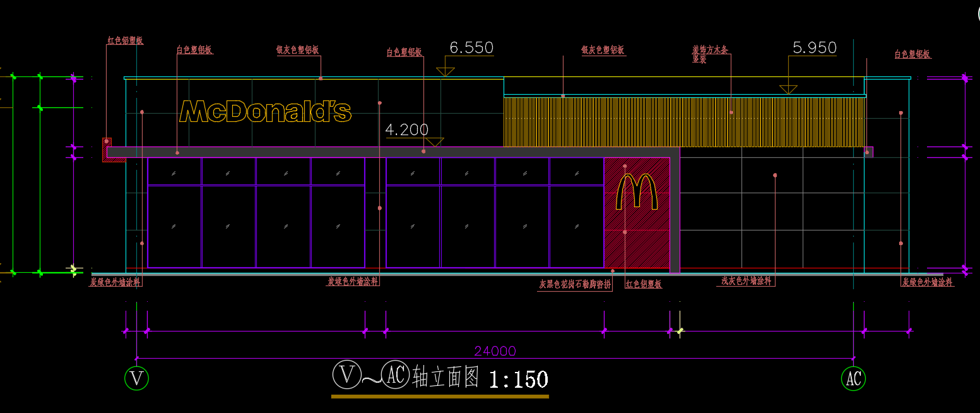Select the 浅灰色外墙涂料 label
980x413 pixels.
click(x=747, y=281)
